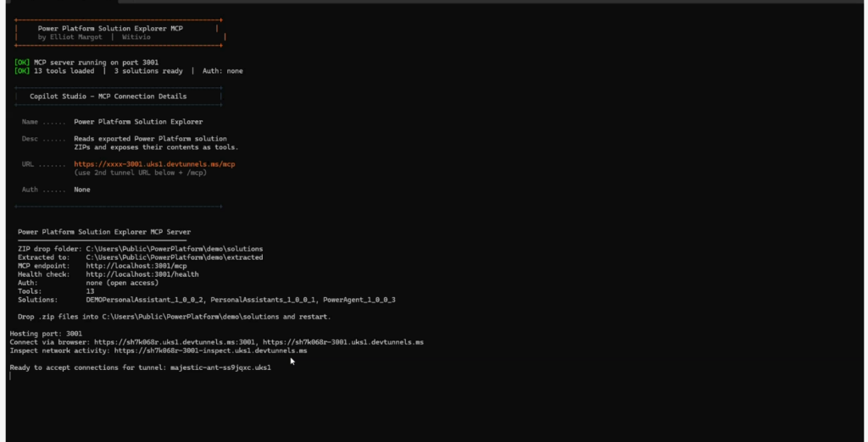This screenshot has width=868, height=442.
Task: Open the sh7k068r-3001.uks1.devtunnels.ms link
Action: point(343,342)
